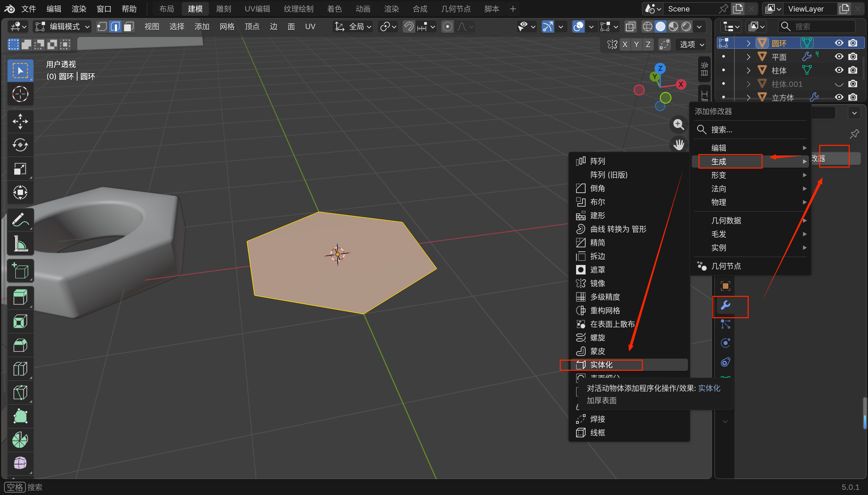
Task: Click the red X axis gizmo ball
Action: [680, 84]
